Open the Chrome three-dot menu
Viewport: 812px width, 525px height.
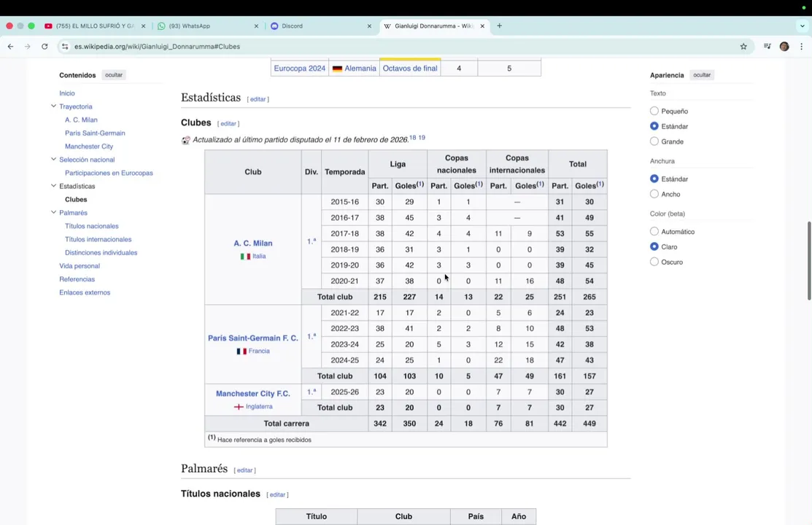click(x=801, y=47)
